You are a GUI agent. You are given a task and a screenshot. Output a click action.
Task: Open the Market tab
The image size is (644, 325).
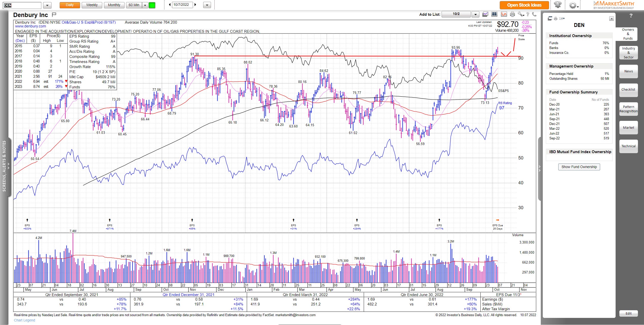[629, 128]
